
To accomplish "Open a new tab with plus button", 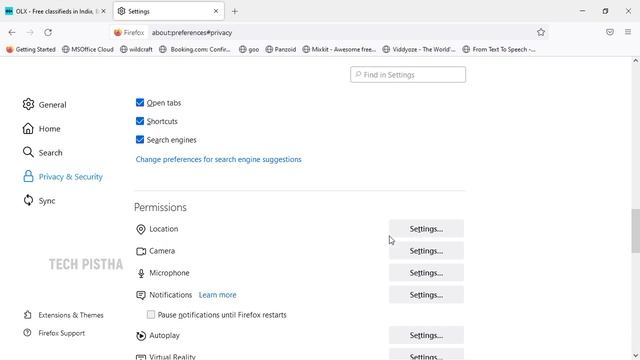I will coord(235,11).
